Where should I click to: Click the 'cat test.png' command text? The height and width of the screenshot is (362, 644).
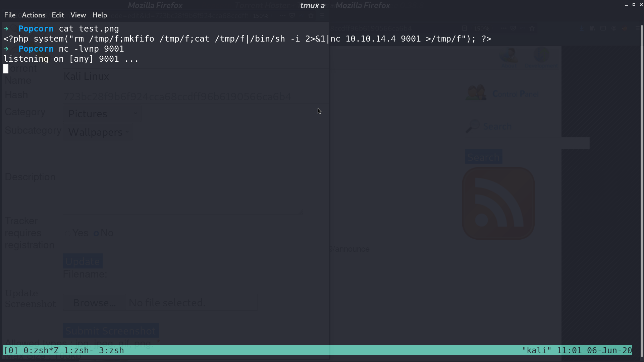point(89,29)
